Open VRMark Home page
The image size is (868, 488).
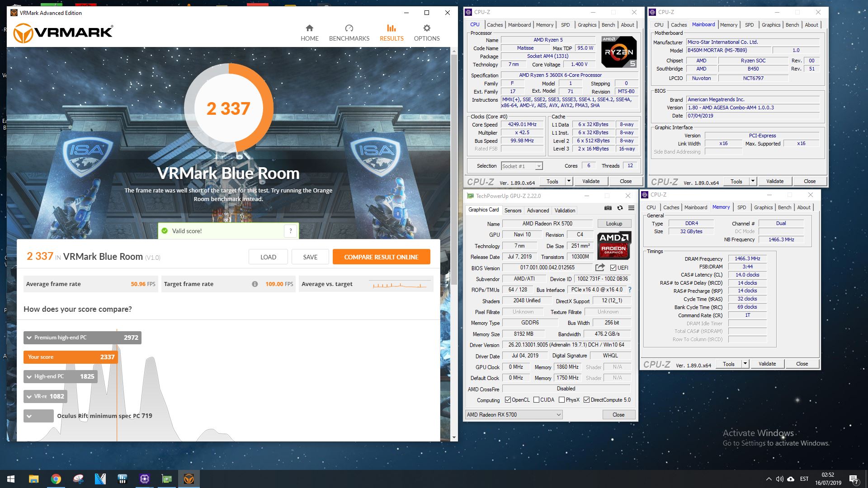click(309, 33)
